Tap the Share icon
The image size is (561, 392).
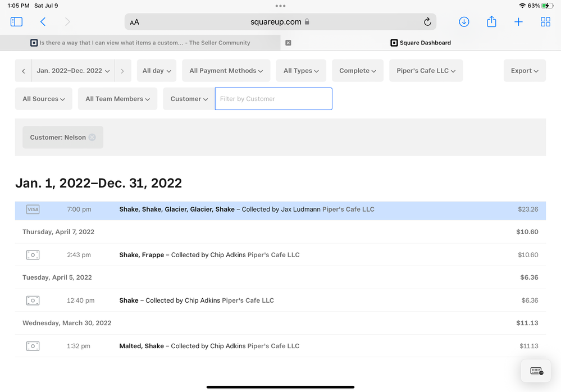coord(491,22)
